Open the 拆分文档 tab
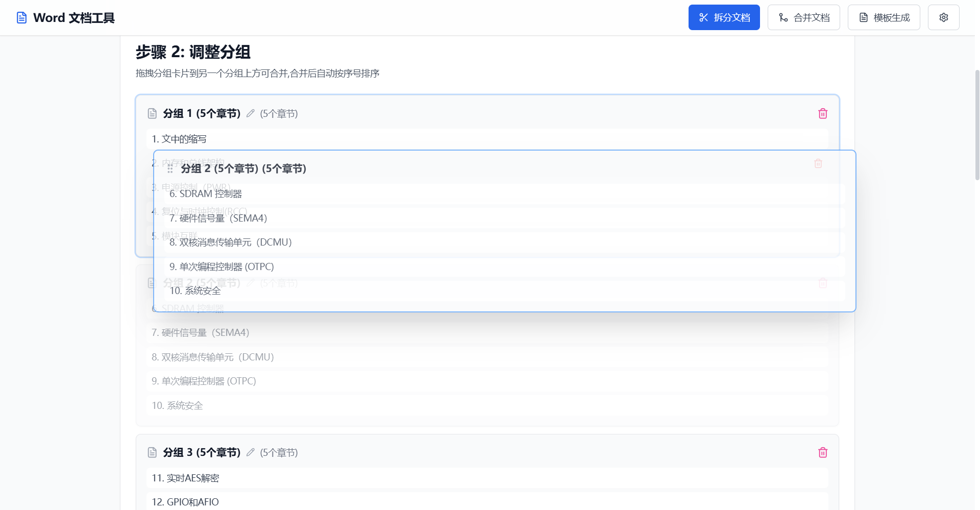This screenshot has height=510, width=980. (x=724, y=17)
